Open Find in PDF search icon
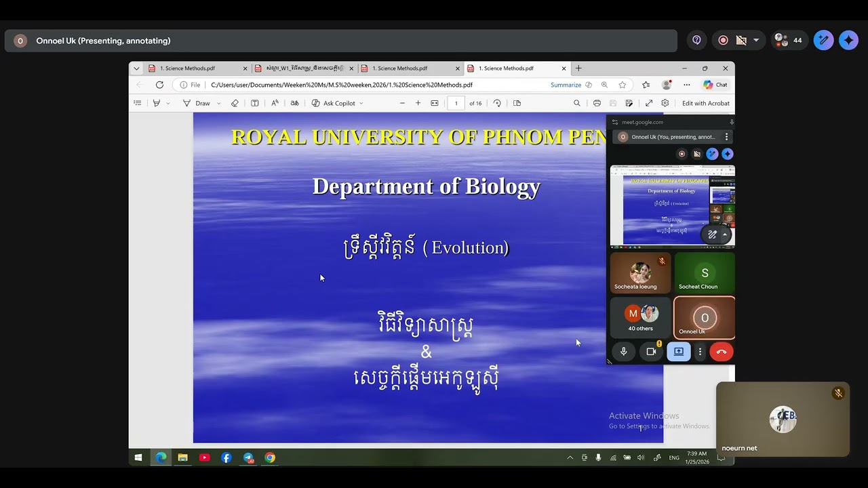Image resolution: width=868 pixels, height=488 pixels. pos(577,103)
